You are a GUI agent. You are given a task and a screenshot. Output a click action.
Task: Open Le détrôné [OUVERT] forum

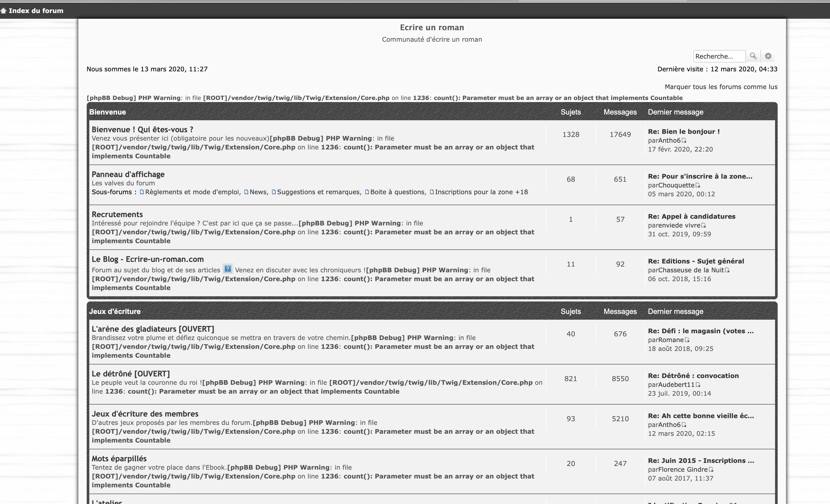coord(131,374)
